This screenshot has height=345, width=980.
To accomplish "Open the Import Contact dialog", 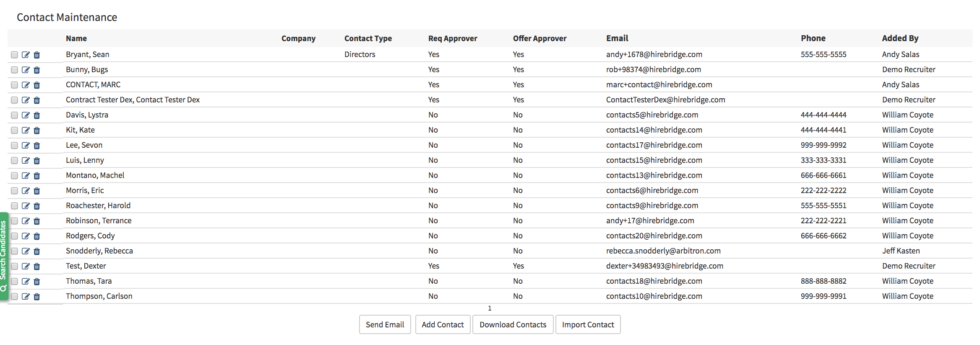I will [x=588, y=324].
